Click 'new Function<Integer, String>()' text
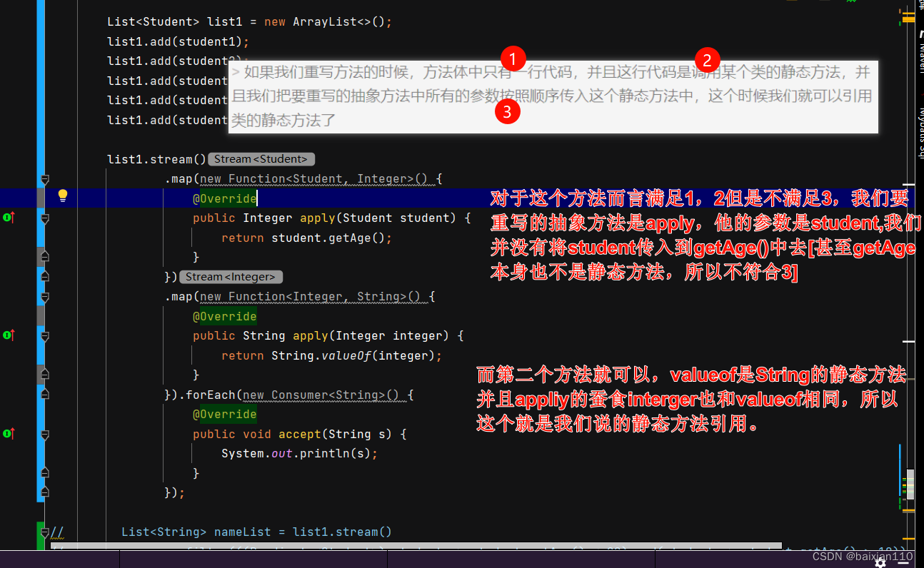This screenshot has height=568, width=924. pos(311,296)
